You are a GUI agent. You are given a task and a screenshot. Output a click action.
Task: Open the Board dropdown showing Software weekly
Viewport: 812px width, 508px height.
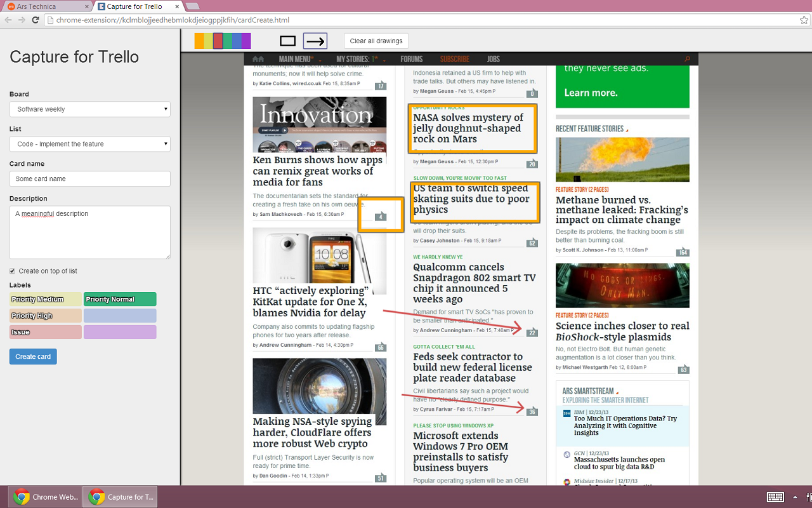(x=90, y=109)
